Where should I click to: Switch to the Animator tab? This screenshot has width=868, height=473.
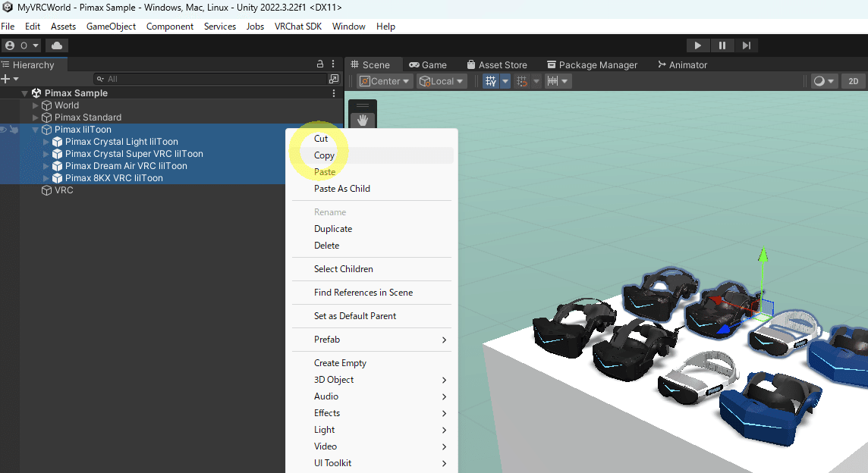pyautogui.click(x=682, y=64)
